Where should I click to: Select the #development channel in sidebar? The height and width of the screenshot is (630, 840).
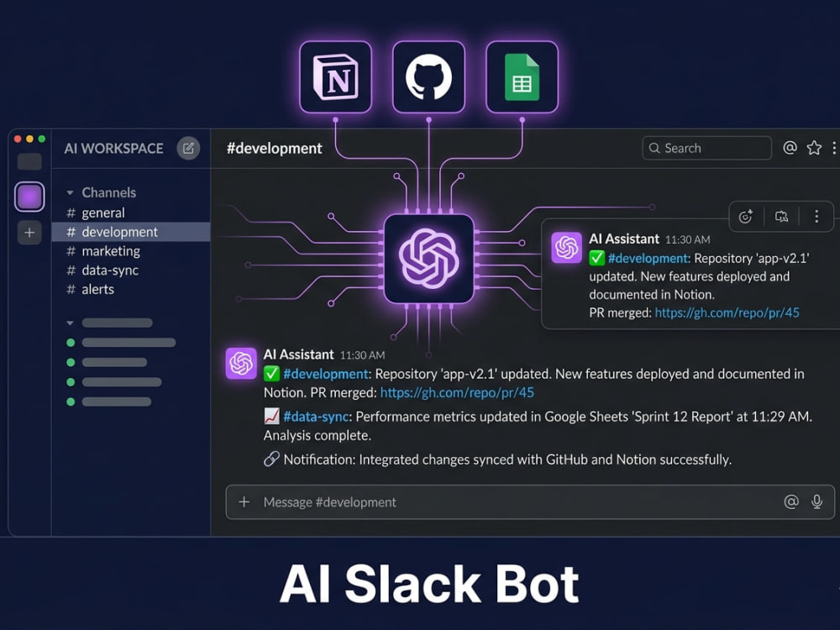click(131, 232)
